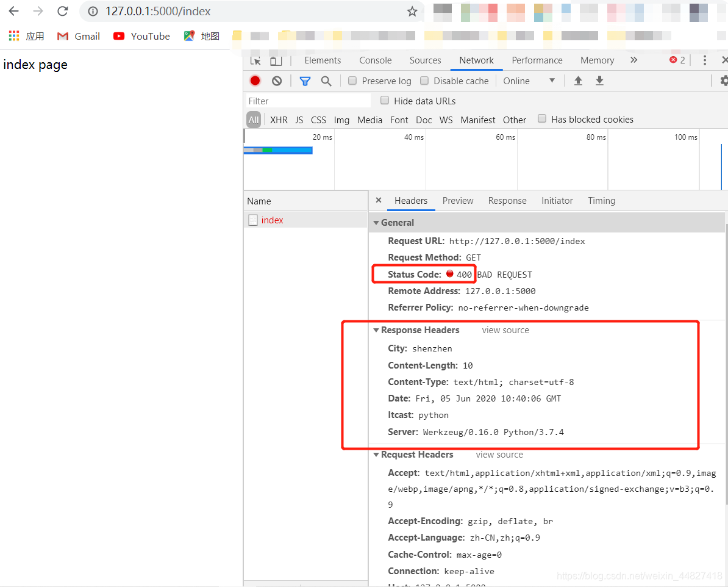Open the Maps bookmark 地图
Screen dimensions: 728x587
pyautogui.click(x=201, y=36)
